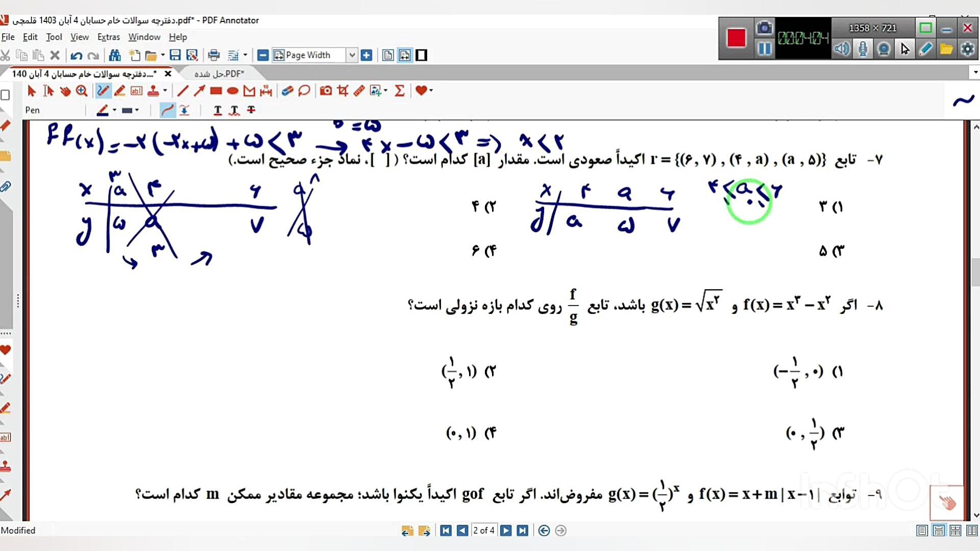Pick the Arrow drawing tool

point(199,91)
